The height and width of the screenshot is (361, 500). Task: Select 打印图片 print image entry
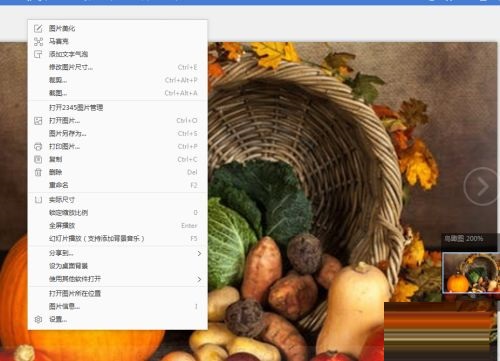[117, 146]
